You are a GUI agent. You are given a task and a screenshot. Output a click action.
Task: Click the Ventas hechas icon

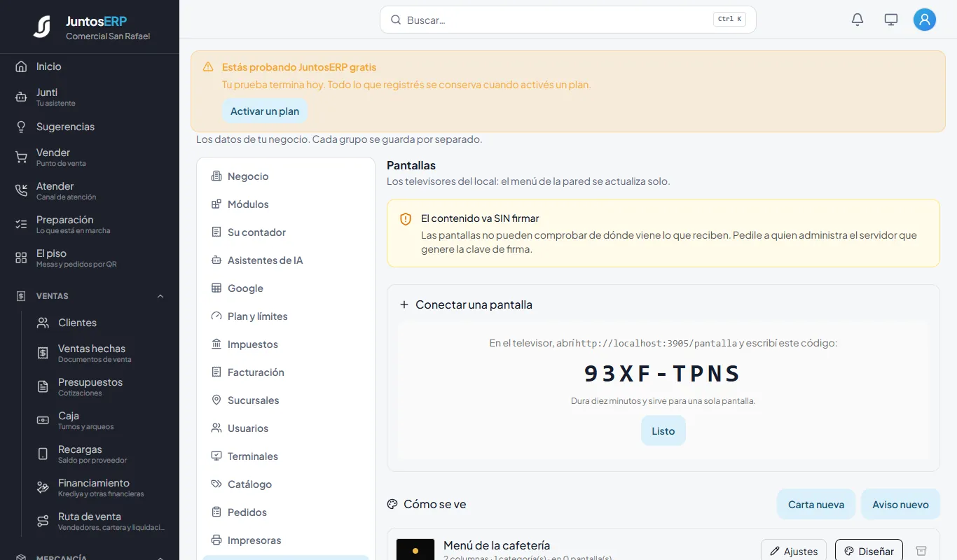[x=43, y=353]
